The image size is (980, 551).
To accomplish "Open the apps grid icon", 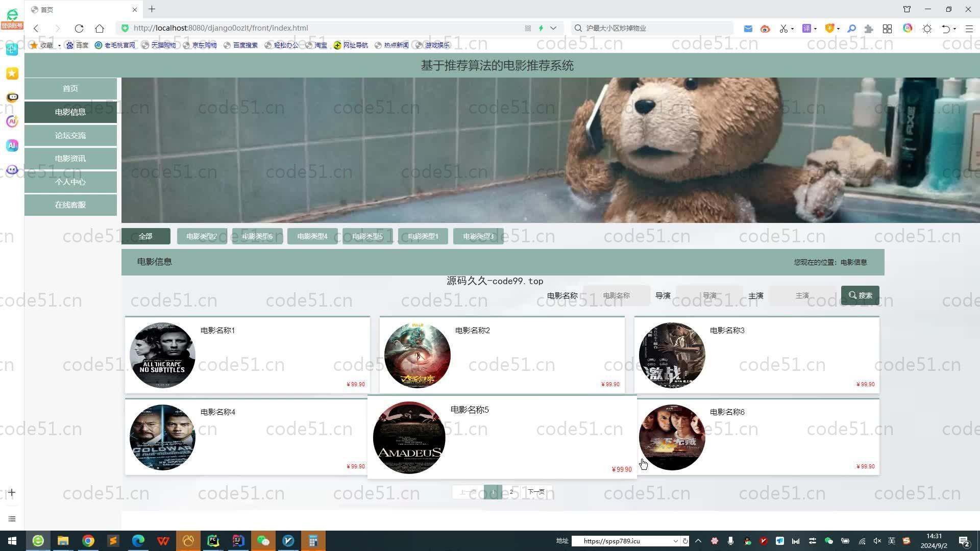I will click(x=887, y=29).
